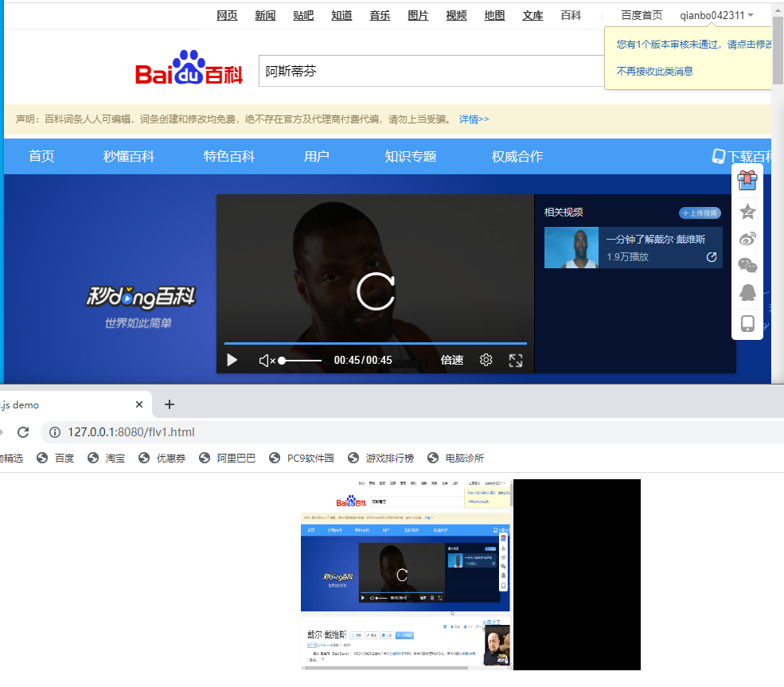Expand the qianbo042311 user dropdown

coord(716,15)
